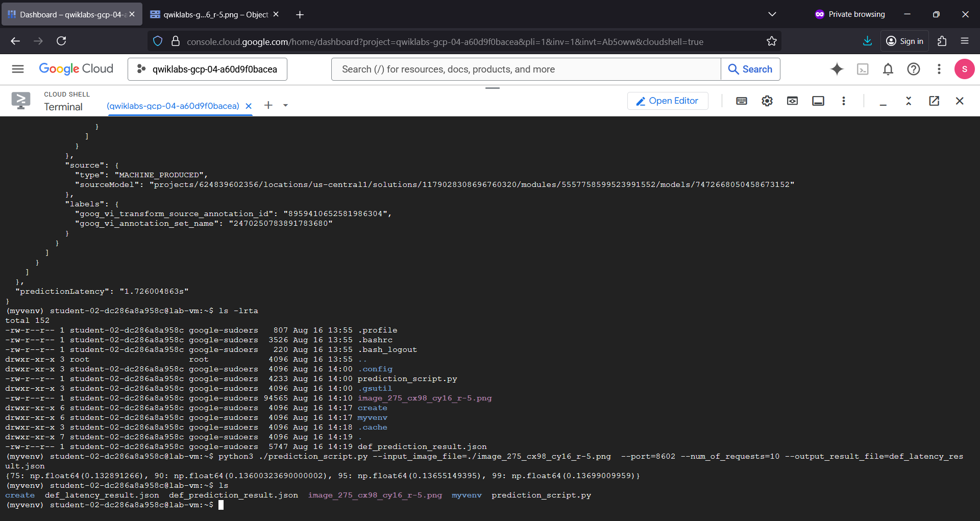Screen dimensions: 980x521
Task: Click the terminal cursor at the prompt
Action: coord(221,505)
